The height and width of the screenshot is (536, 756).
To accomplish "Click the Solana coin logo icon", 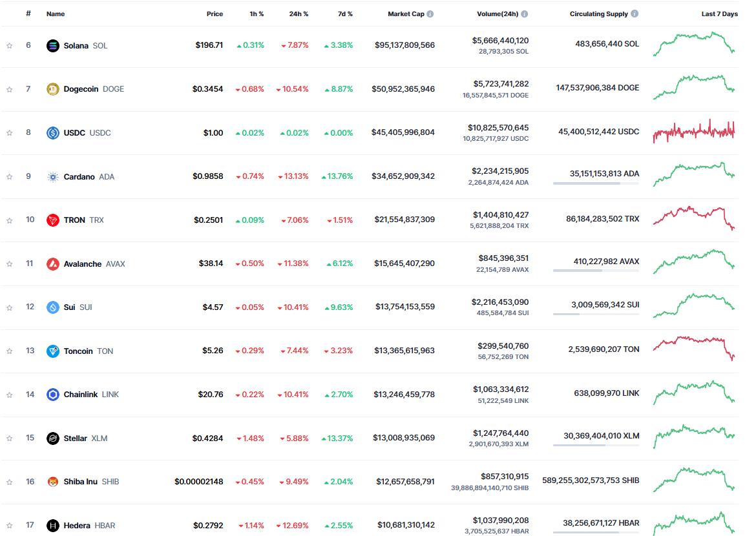I will click(53, 46).
